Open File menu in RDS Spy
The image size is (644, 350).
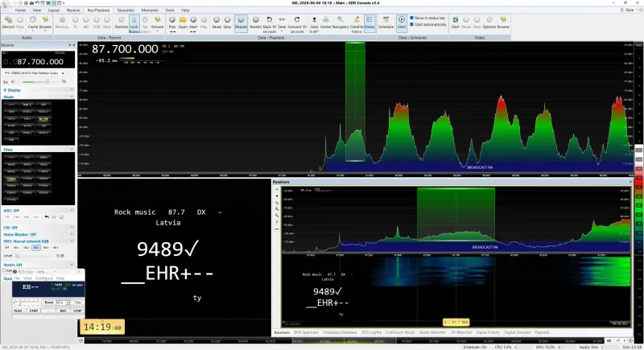[x=17, y=278]
